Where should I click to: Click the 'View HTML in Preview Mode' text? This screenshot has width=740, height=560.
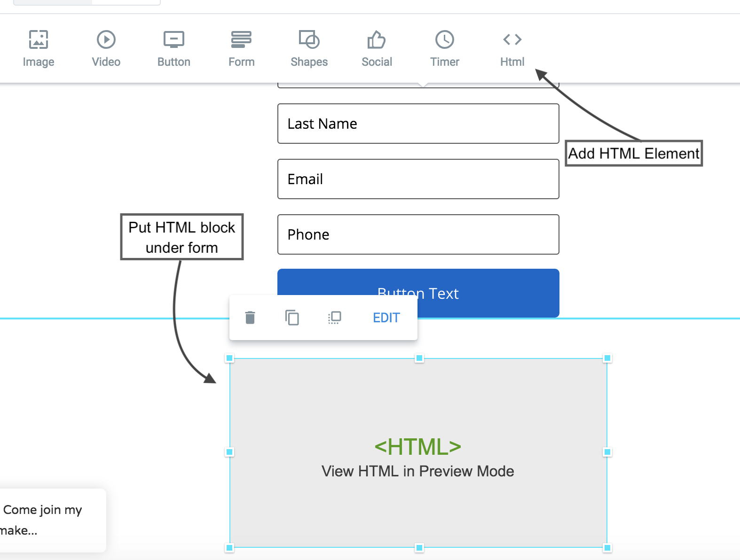[x=417, y=471]
